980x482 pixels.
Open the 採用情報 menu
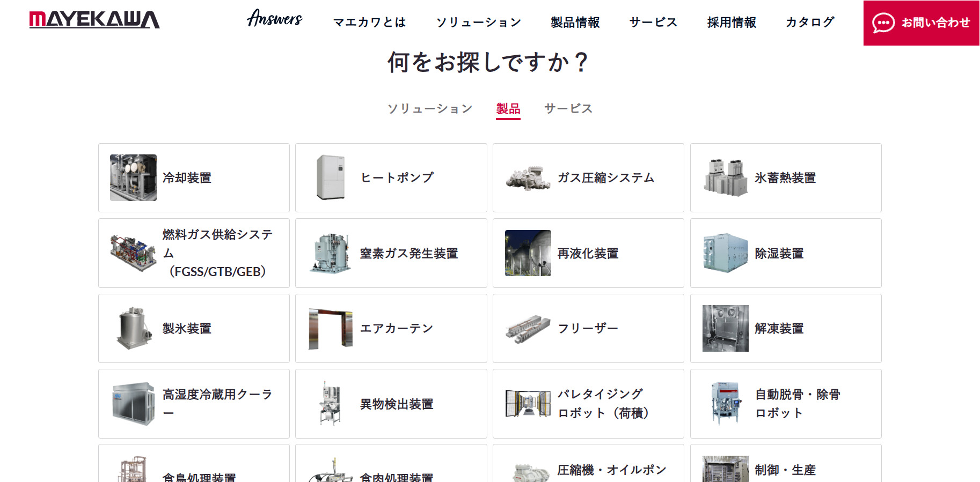[x=732, y=23]
